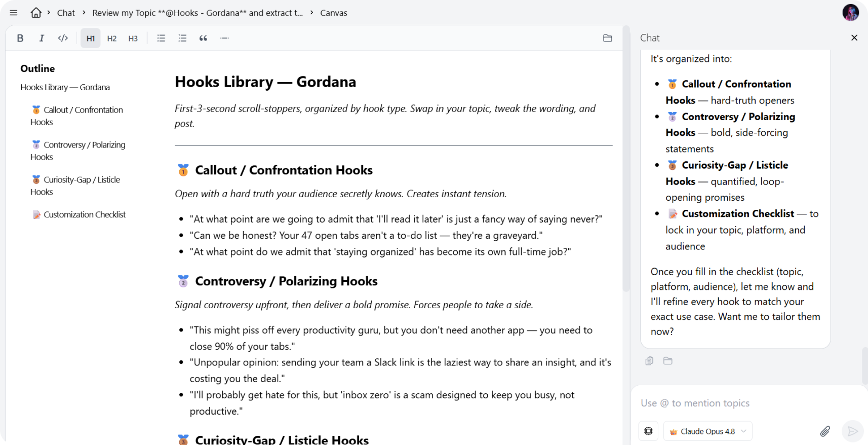This screenshot has height=445, width=868.
Task: Insert a bulleted list
Action: point(161,38)
